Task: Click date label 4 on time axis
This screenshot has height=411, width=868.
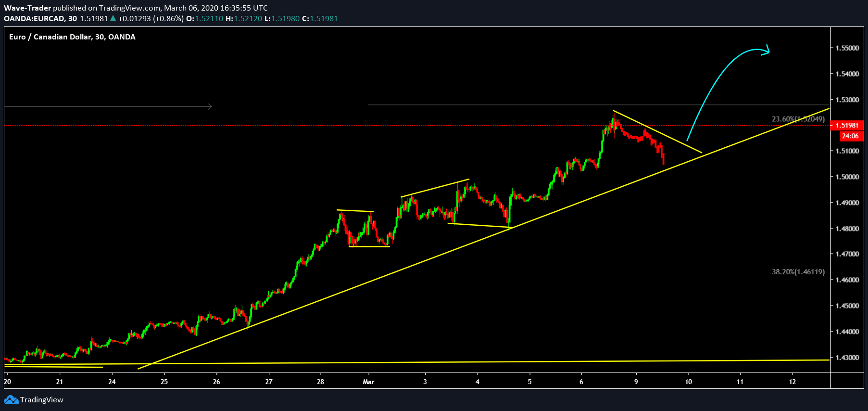Action: coord(478,382)
